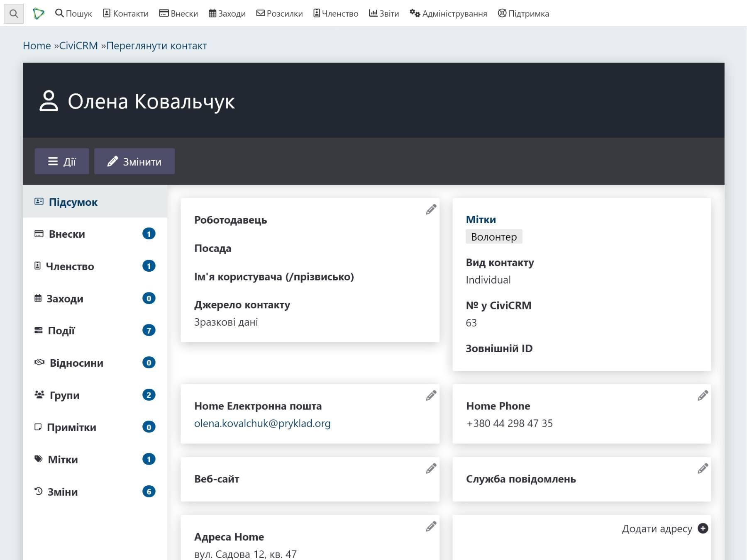Edit the Роботодавець block via pencil icon
Viewport: 747px width, 560px height.
point(431,209)
